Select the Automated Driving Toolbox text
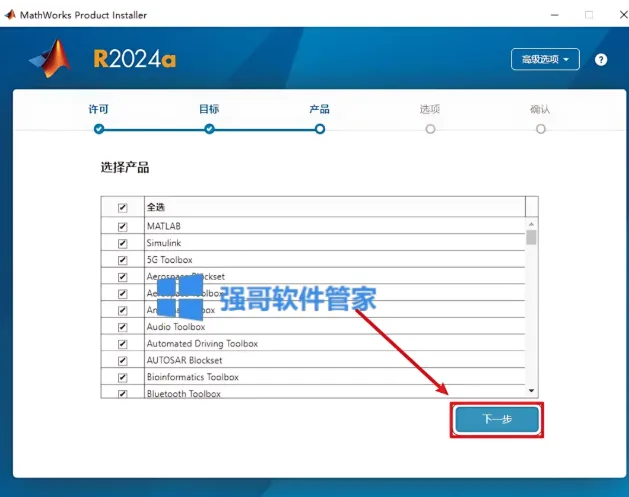The width and height of the screenshot is (629, 497). point(202,344)
